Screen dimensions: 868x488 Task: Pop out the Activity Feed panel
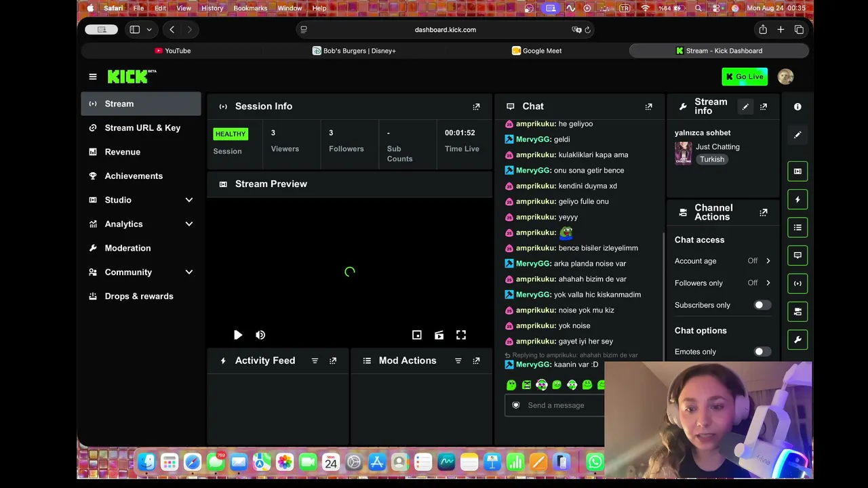(333, 361)
